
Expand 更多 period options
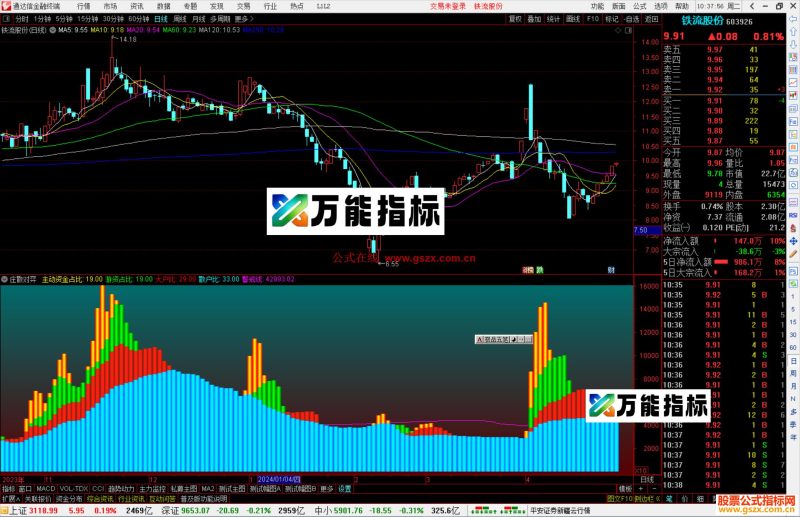point(243,19)
